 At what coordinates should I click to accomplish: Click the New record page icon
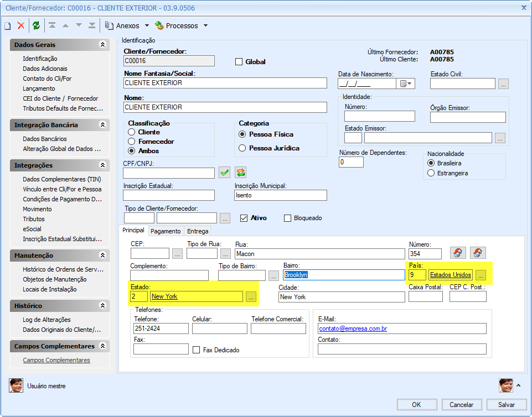pyautogui.click(x=7, y=26)
